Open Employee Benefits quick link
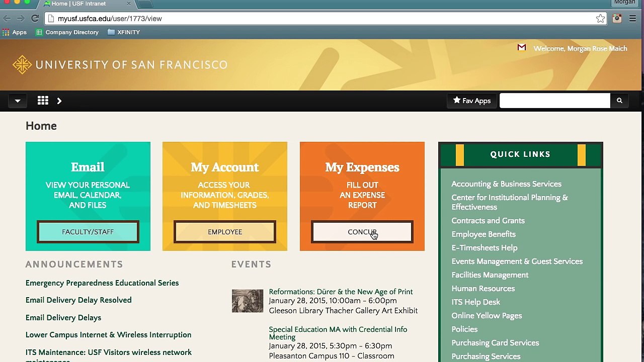644x362 pixels. pos(484,234)
